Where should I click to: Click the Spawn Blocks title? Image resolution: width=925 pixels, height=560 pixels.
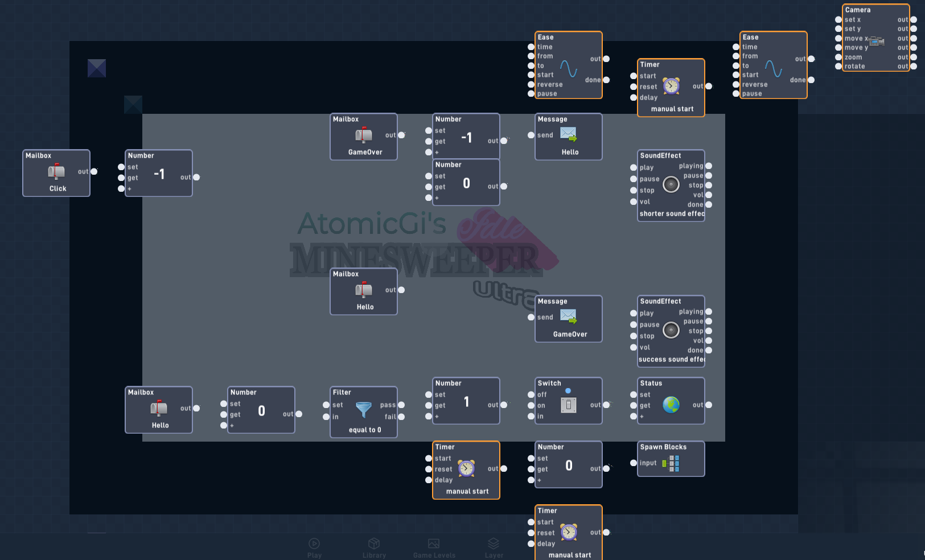pos(663,447)
